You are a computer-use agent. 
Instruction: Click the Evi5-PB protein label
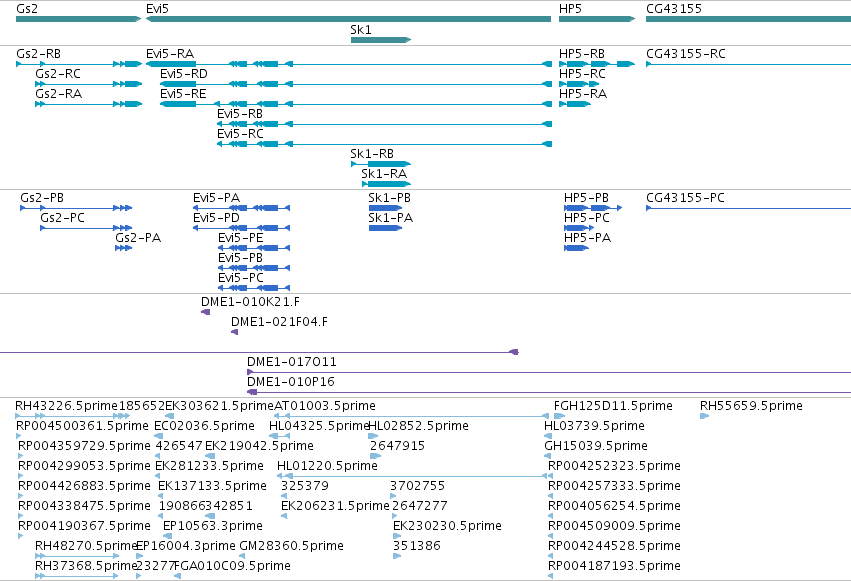[240, 258]
